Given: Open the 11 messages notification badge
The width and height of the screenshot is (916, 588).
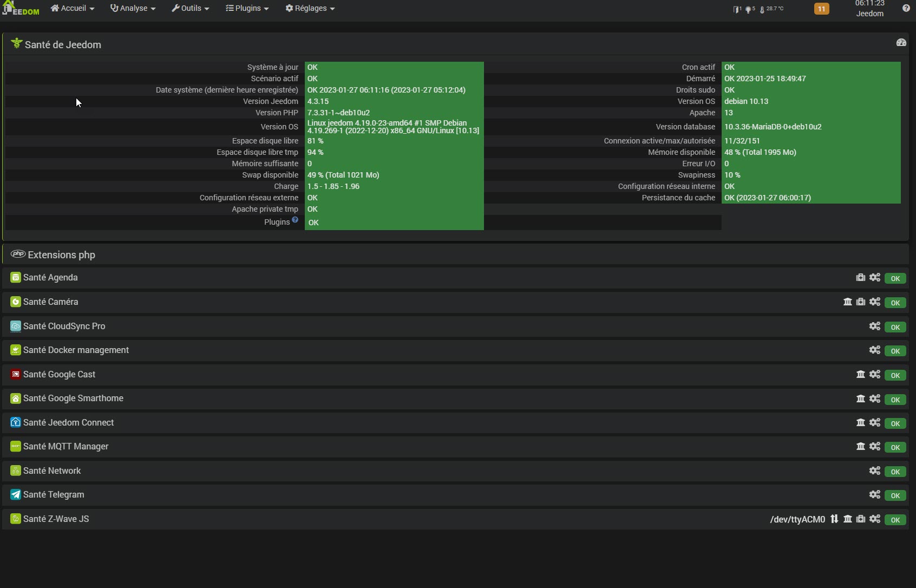Looking at the screenshot, I should tap(821, 9).
